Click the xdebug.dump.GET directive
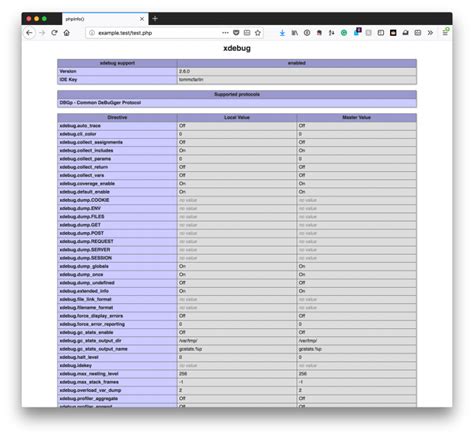The width and height of the screenshot is (474, 438). (80, 225)
